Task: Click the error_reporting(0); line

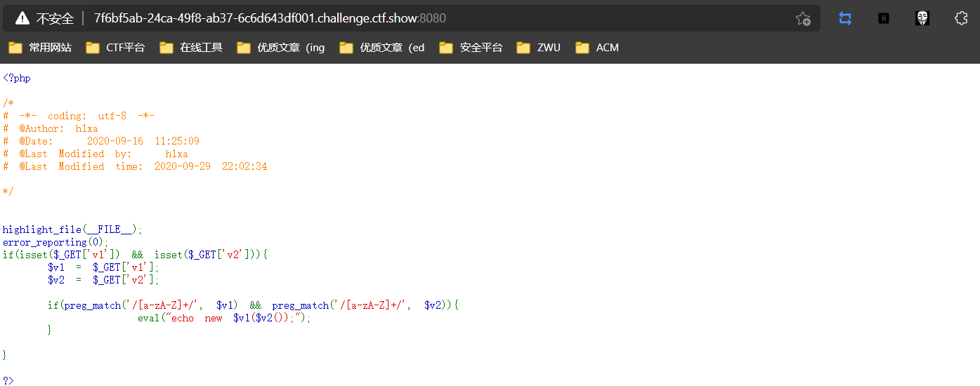Action: pos(56,242)
